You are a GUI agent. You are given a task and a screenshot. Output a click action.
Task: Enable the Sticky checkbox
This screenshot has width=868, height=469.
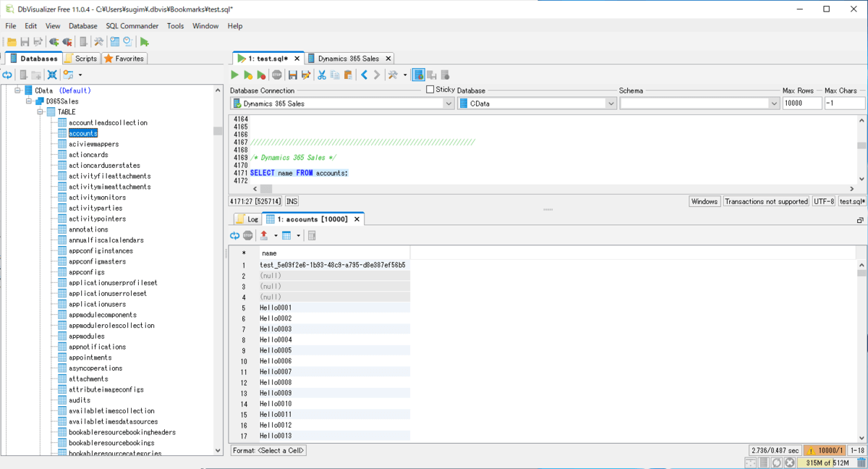(x=430, y=90)
